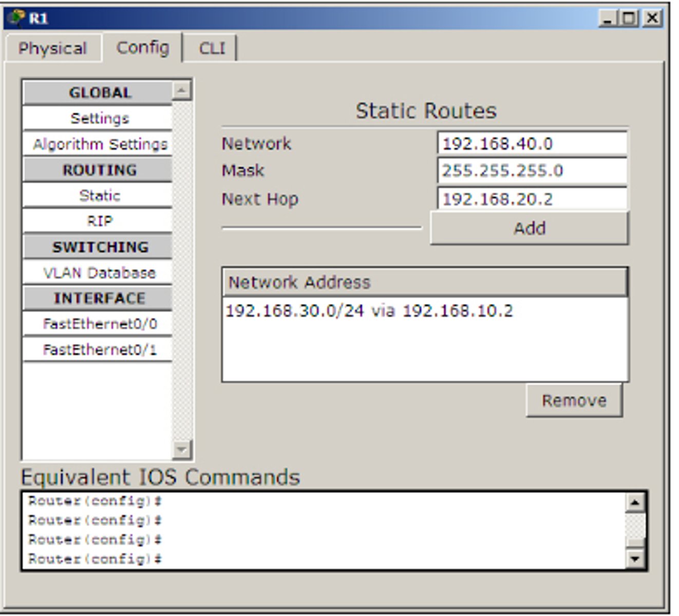Image resolution: width=679 pixels, height=616 pixels.
Task: Click IOS commands scrollbar up arrow
Action: [x=635, y=502]
